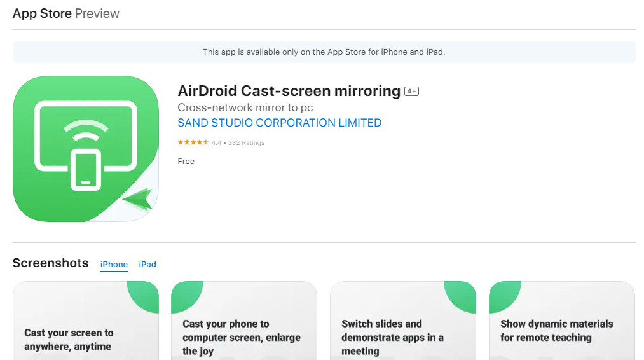
Task: Click the Free price label
Action: (186, 162)
